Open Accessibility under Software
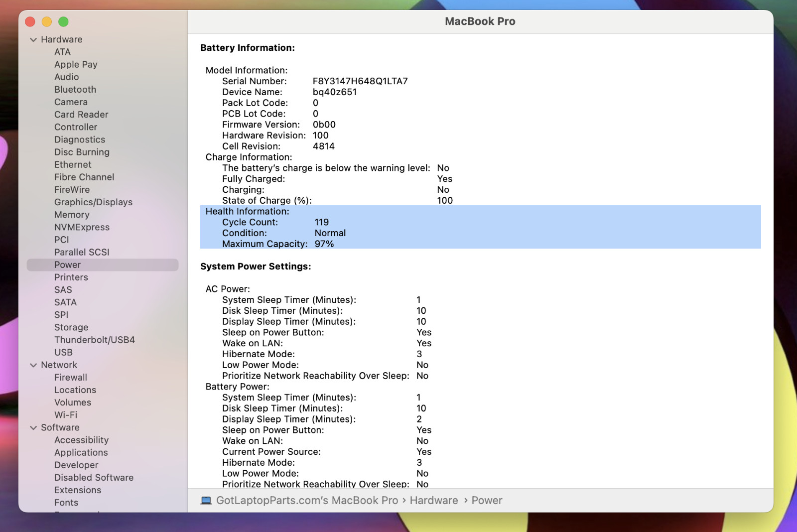The width and height of the screenshot is (797, 532). 81,440
